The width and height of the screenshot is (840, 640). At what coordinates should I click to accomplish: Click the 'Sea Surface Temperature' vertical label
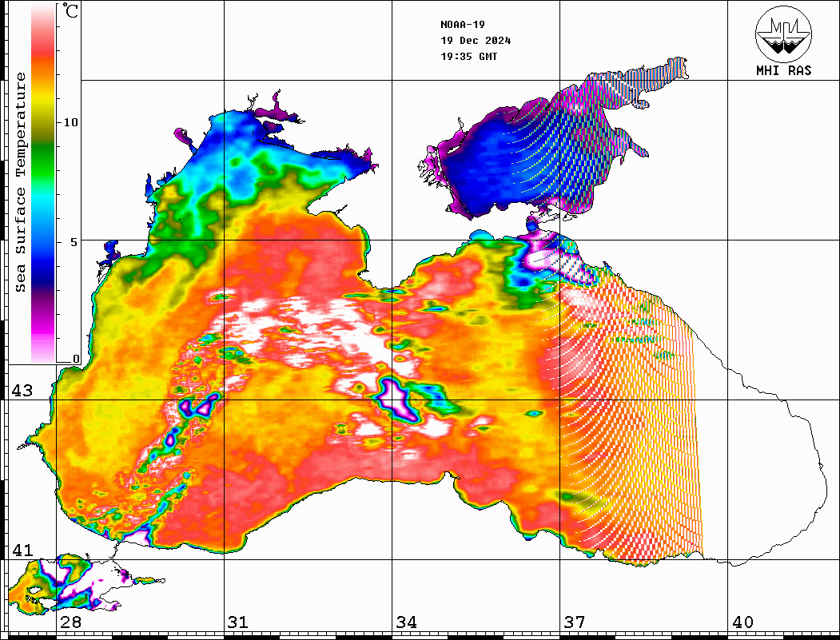pos(20,182)
